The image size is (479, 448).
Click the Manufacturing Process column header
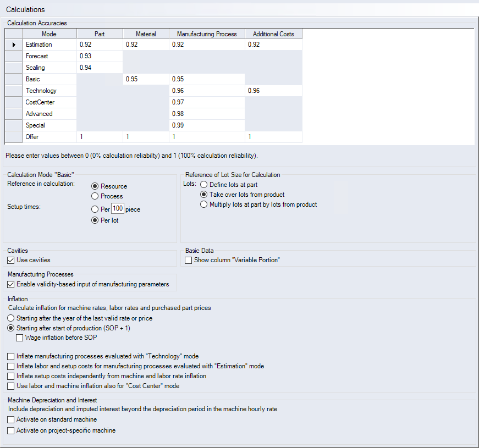[207, 34]
